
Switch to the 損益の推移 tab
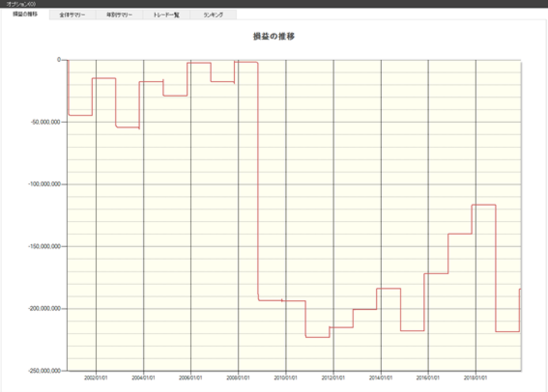[x=25, y=14]
